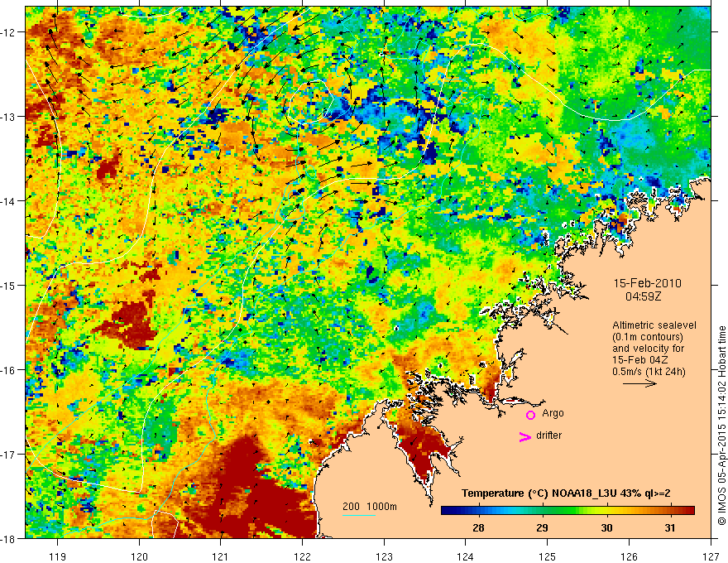The height and width of the screenshot is (563, 728).
Task: Click the 'drifter' legend label
Action: (548, 435)
